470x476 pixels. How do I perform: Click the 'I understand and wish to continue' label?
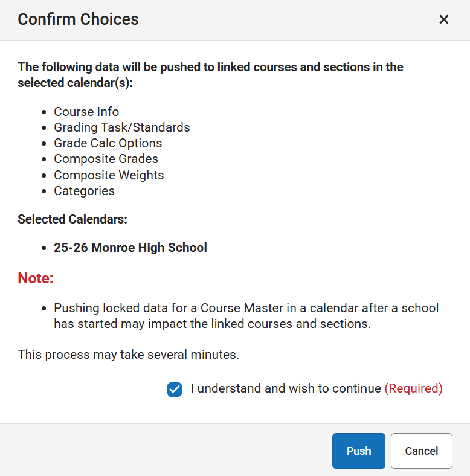pos(286,388)
